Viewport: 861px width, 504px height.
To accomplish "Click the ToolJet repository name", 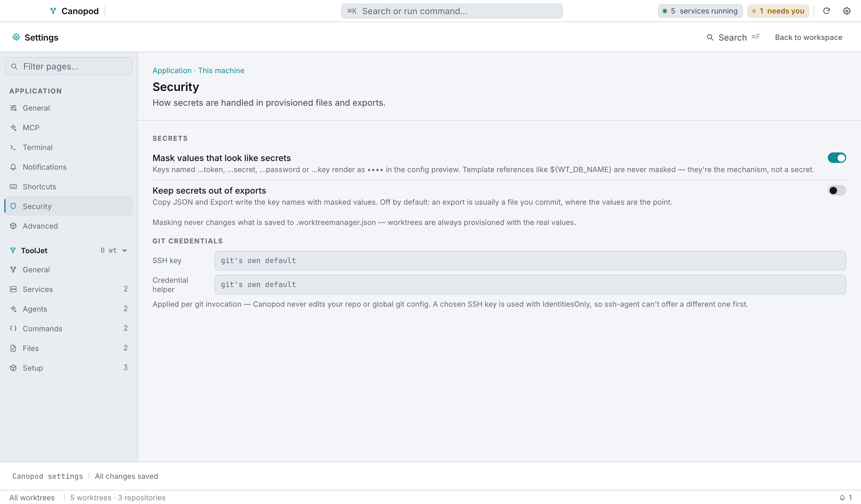I will pos(34,250).
